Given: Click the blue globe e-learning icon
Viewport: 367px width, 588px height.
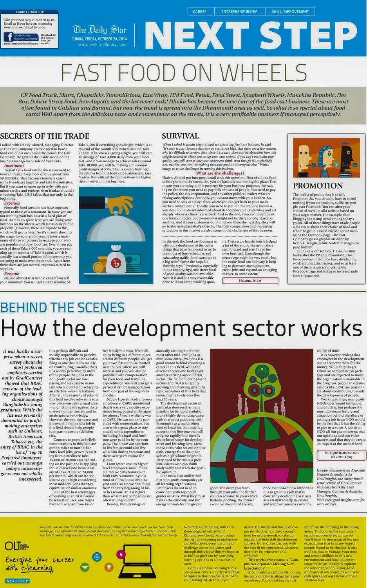Looking at the screenshot, I should coord(97,557).
